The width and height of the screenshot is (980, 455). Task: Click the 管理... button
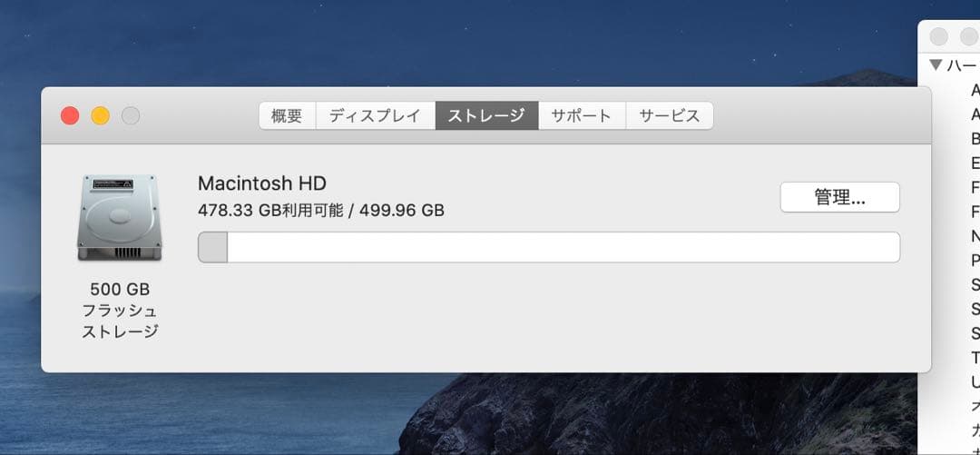840,198
